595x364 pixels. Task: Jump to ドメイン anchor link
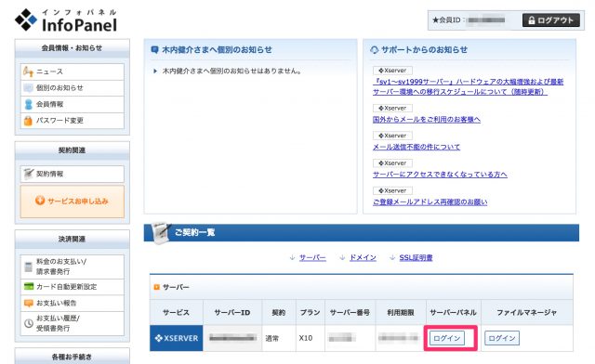(x=363, y=258)
